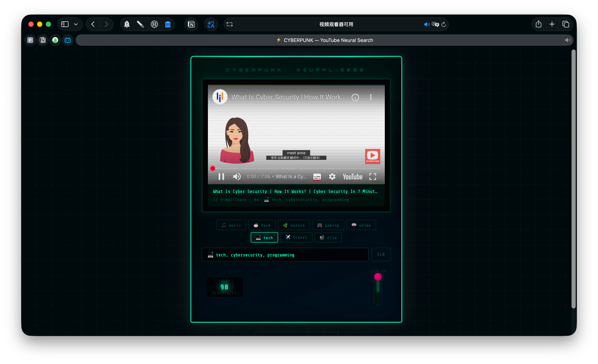This screenshot has height=364, width=598.
Task: Go forward with the forward arrow
Action: click(106, 24)
